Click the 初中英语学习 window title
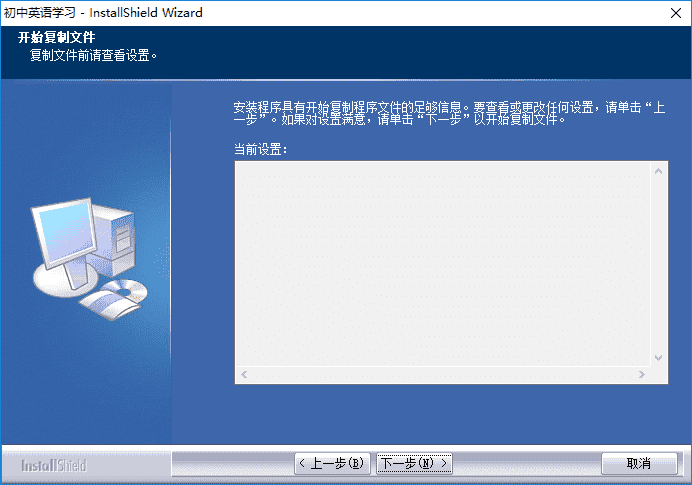The width and height of the screenshot is (692, 485). tap(103, 13)
